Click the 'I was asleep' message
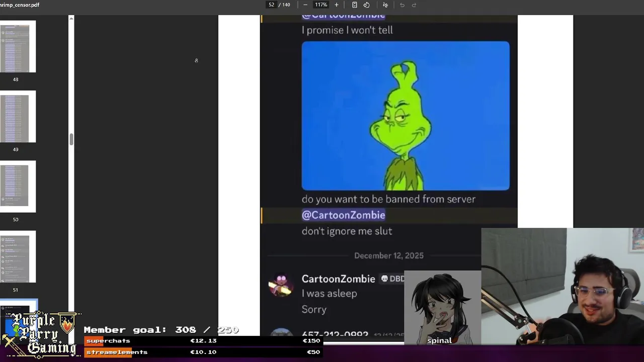This screenshot has height=362, width=644. tap(329, 294)
